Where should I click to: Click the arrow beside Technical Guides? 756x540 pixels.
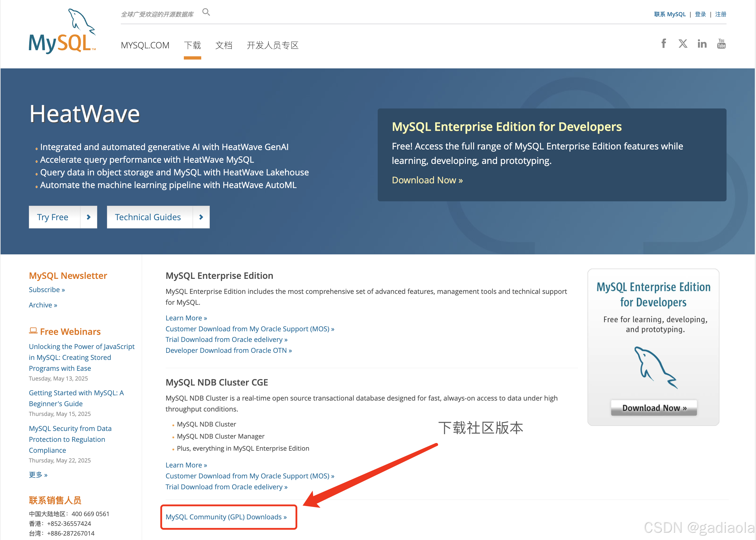click(201, 217)
